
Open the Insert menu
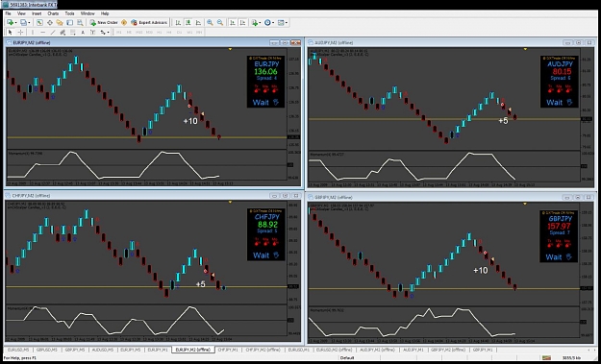tap(37, 13)
